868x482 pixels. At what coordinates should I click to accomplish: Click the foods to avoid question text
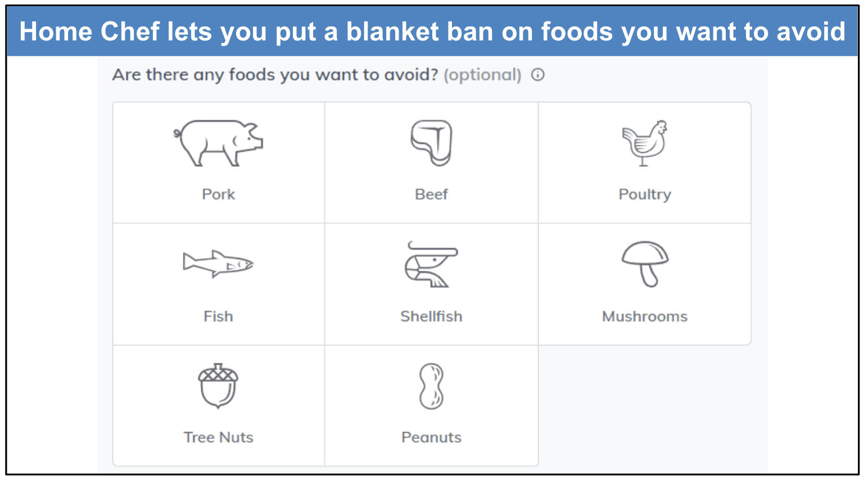(275, 75)
